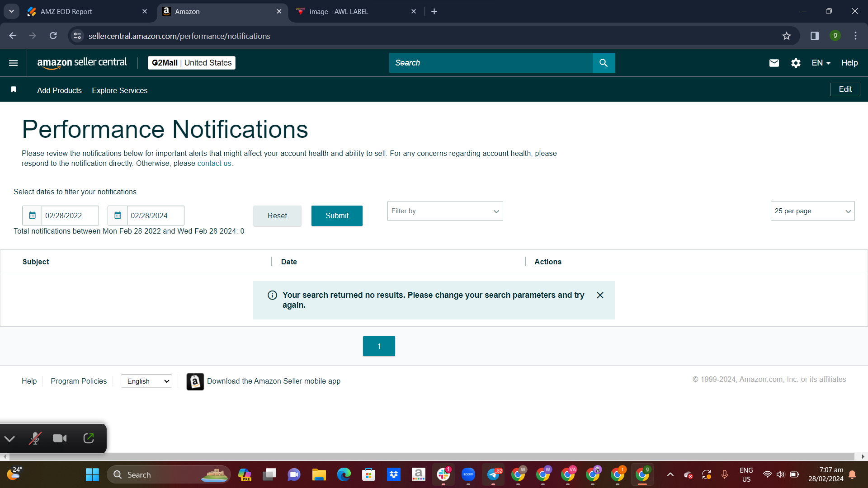
Task: Open the settings gear icon
Action: tap(796, 63)
